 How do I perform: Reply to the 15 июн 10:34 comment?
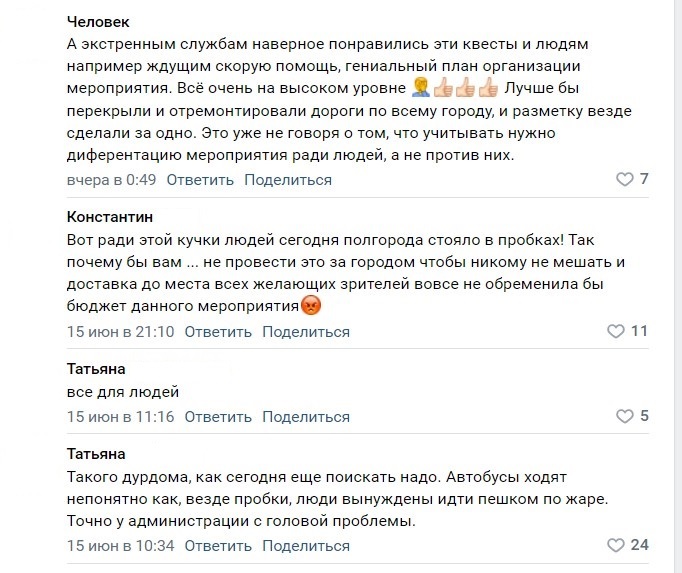[218, 546]
